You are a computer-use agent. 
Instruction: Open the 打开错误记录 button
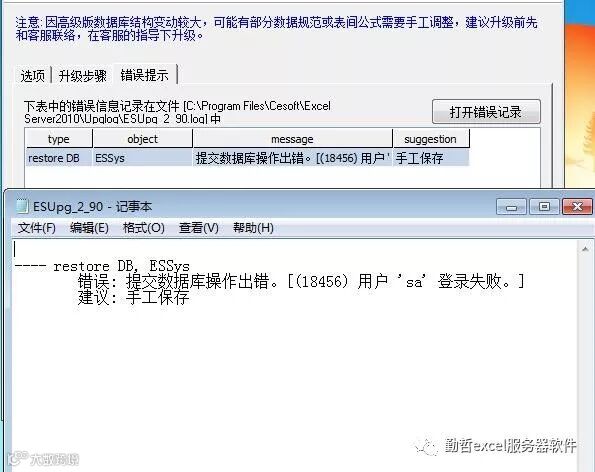coord(486,112)
